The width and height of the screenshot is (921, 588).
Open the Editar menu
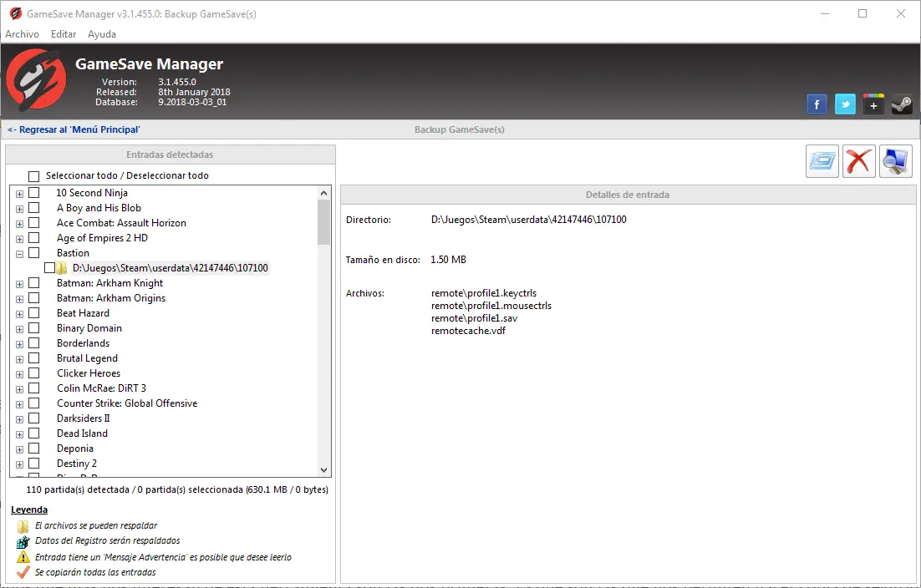pos(64,34)
